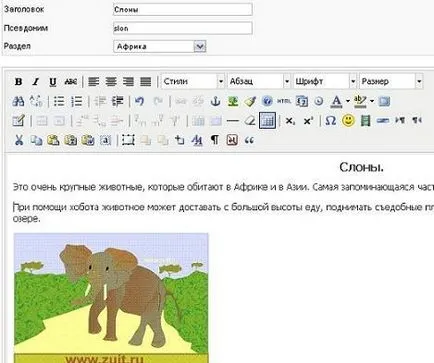Insert special character with Omega icon

(330, 121)
